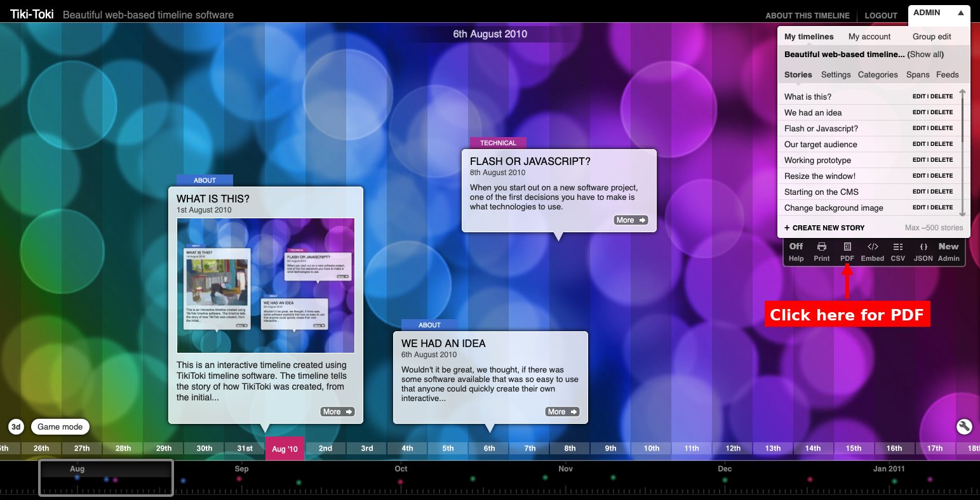
Task: Delete the 'What is this?' story
Action: point(942,96)
